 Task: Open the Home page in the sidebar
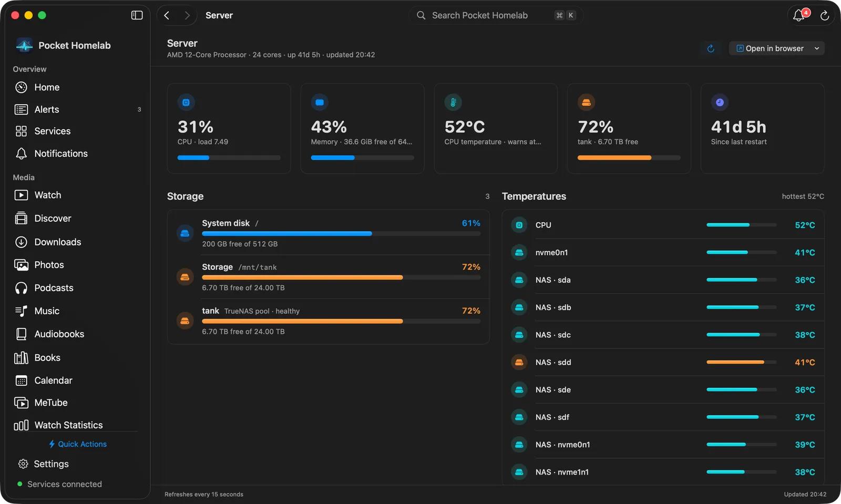[x=77, y=87]
